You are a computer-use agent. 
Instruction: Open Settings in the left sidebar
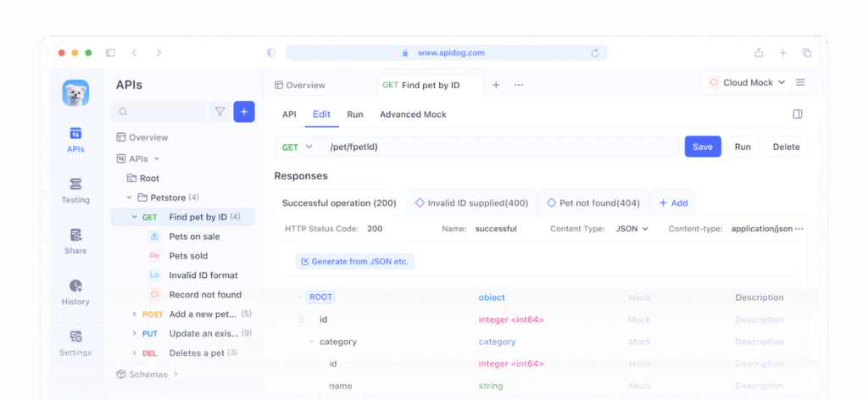(75, 342)
